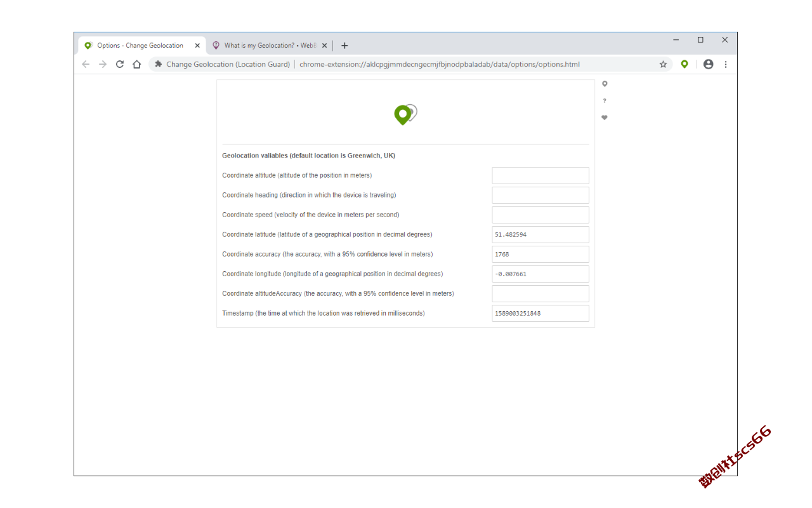
Task: Open the Chrome profile avatar menu
Action: tap(708, 64)
